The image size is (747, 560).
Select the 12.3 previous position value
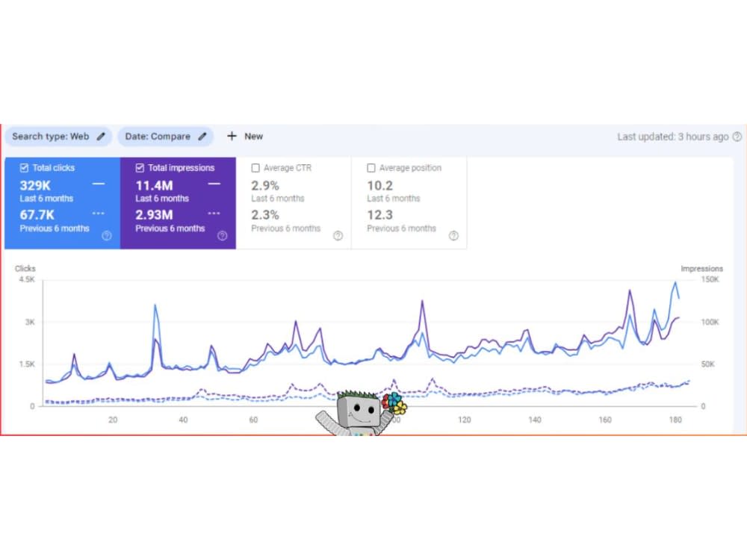pyautogui.click(x=379, y=215)
